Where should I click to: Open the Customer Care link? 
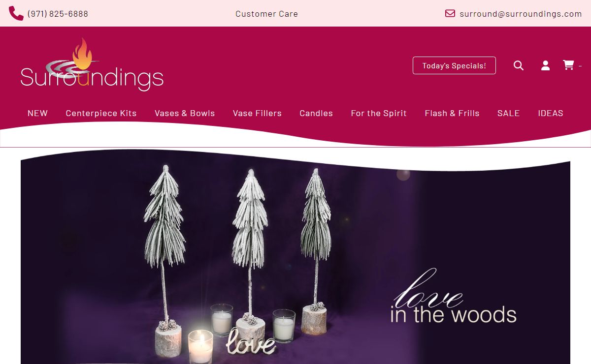tap(266, 14)
